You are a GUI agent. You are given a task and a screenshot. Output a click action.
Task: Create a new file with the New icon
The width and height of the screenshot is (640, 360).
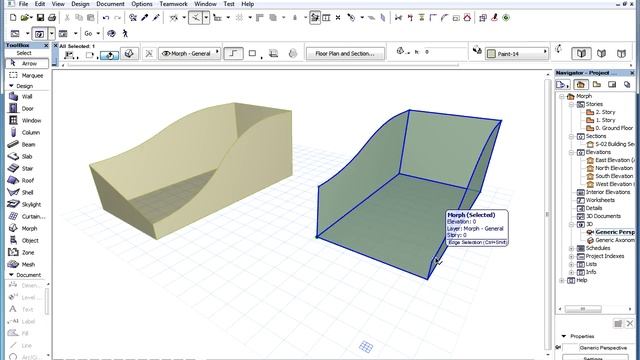pos(13,18)
